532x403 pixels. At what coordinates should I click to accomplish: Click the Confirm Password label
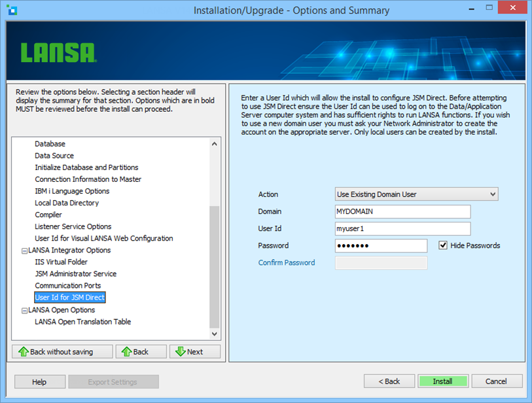[287, 262]
